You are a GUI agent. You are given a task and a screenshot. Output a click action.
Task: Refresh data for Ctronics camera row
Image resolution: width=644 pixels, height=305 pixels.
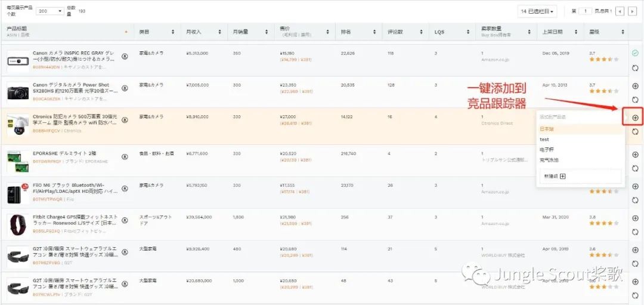635,131
